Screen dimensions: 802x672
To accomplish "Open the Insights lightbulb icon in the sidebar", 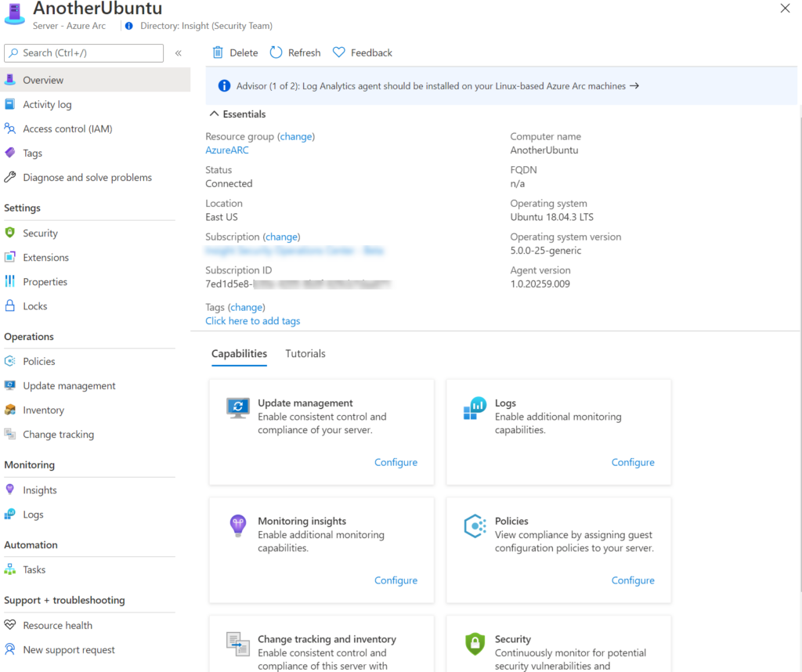I will pos(9,490).
